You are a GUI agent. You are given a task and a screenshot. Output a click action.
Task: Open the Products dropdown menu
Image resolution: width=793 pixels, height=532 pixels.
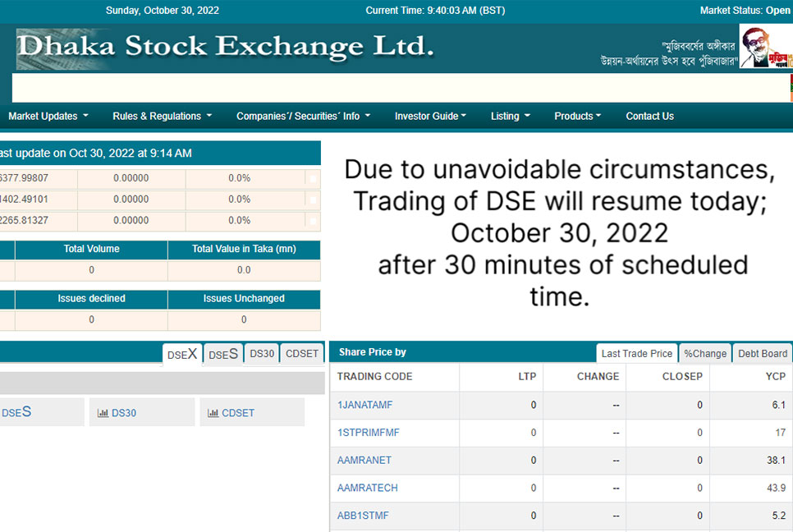(578, 117)
